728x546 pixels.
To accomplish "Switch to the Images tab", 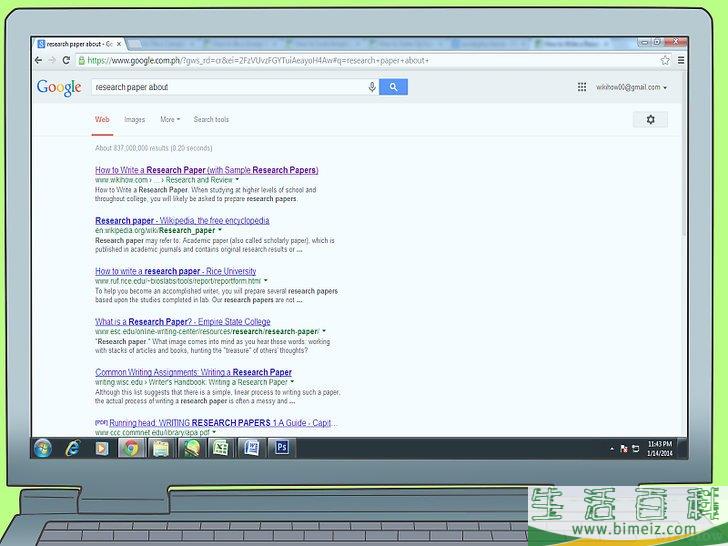I will click(x=135, y=120).
